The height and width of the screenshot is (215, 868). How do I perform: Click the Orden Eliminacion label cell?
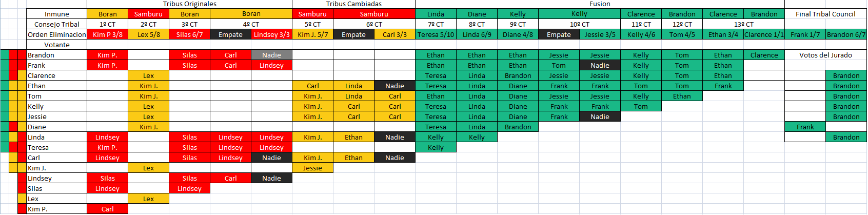point(57,35)
